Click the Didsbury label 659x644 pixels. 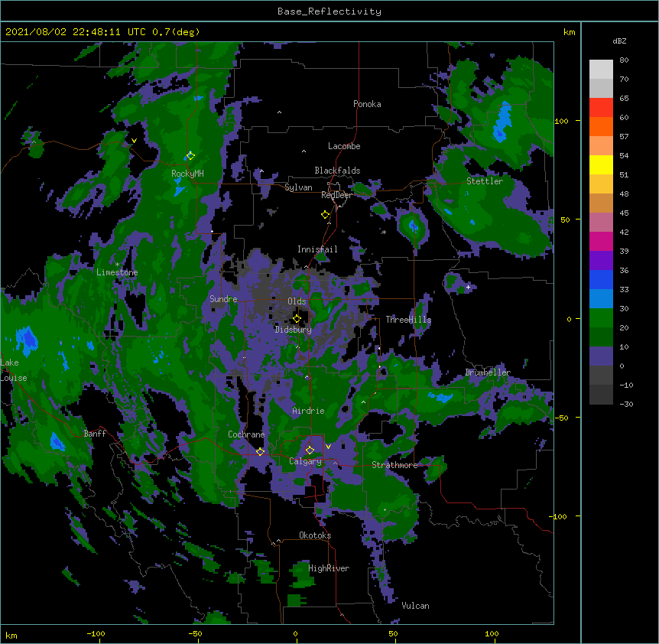pyautogui.click(x=294, y=330)
